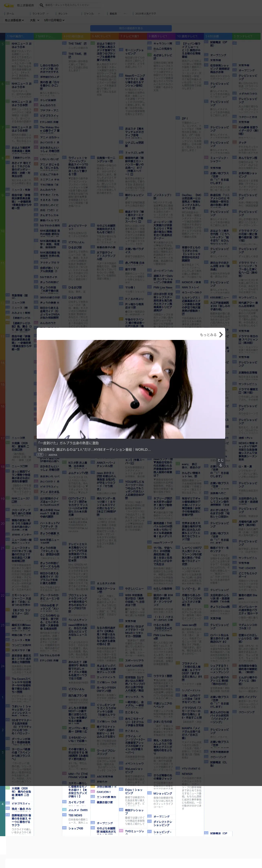
Task: Open the ダイレクトテレショッピング program listing
Action: coord(163,823)
